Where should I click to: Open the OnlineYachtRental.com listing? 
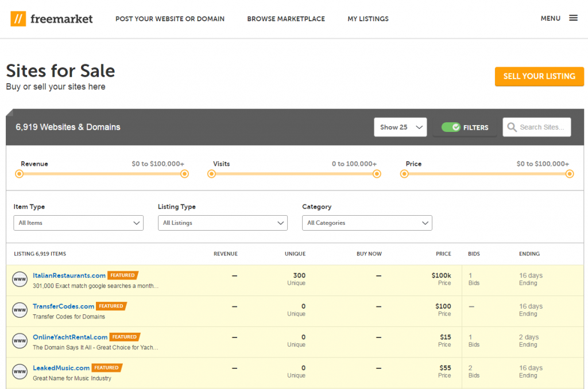pos(70,337)
